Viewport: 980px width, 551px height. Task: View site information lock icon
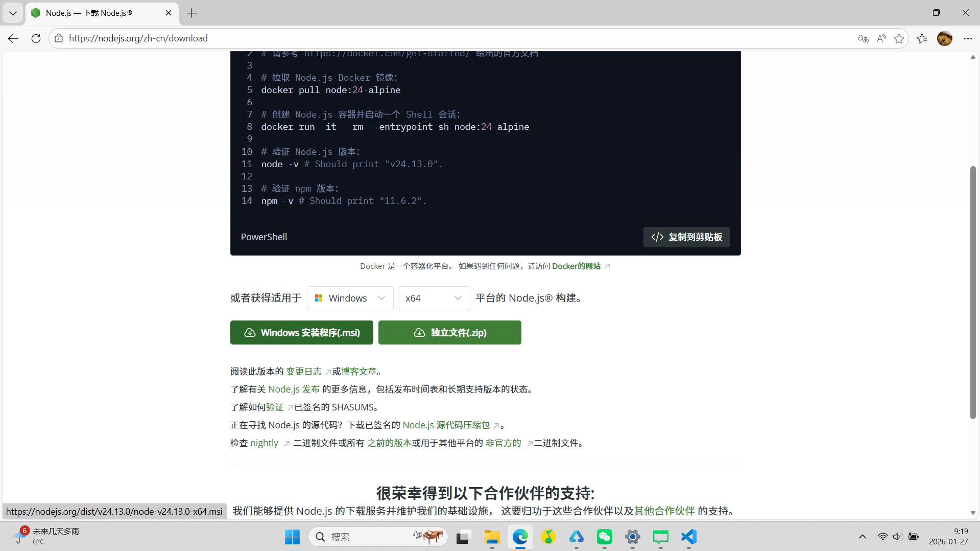coord(59,38)
